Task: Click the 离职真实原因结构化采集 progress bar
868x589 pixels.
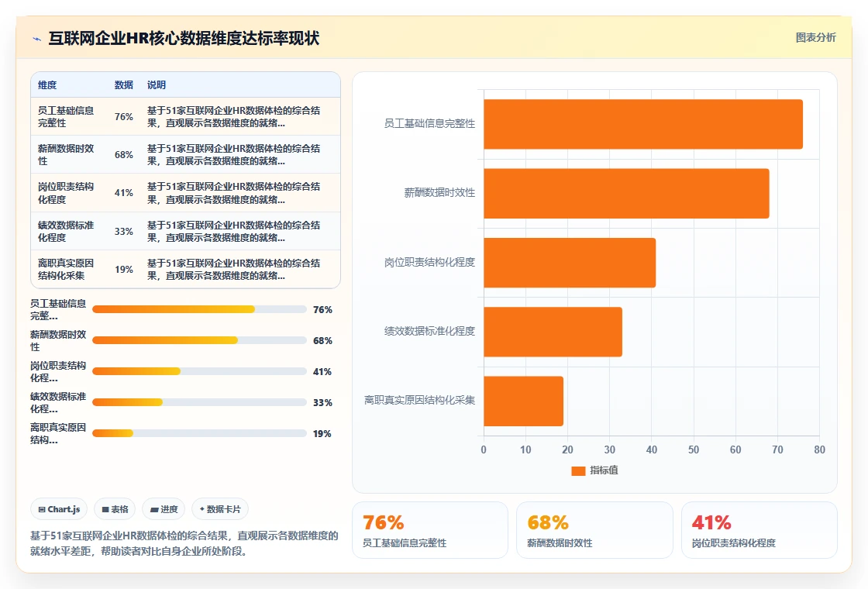Action: click(199, 433)
